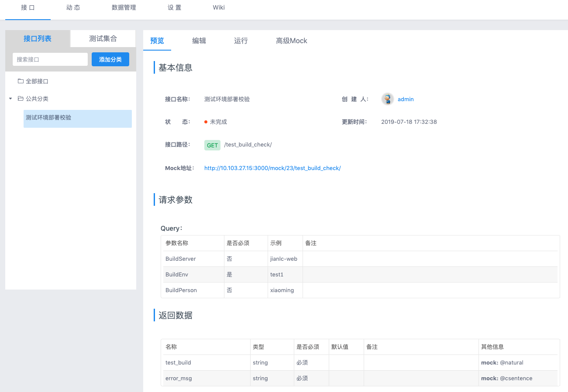Image resolution: width=568 pixels, height=392 pixels.
Task: Open the Wiki page
Action: 218,7
